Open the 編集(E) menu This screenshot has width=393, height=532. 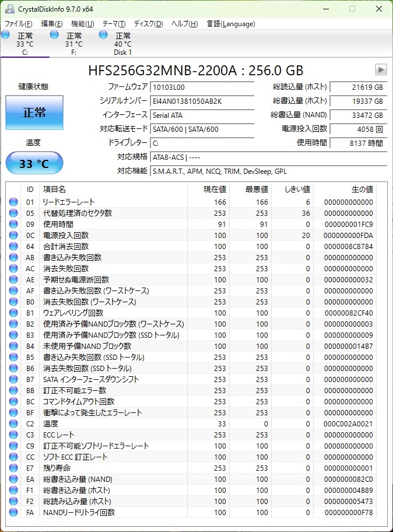click(x=51, y=24)
